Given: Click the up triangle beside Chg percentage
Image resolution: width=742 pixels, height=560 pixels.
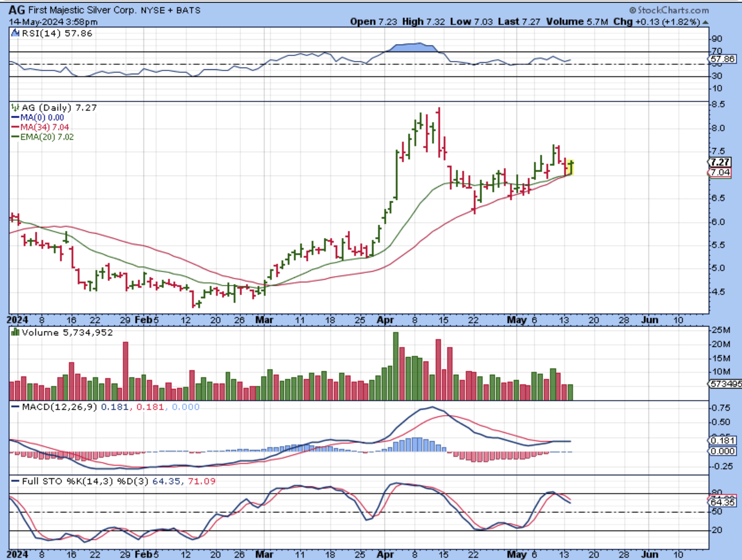Looking at the screenshot, I should tap(705, 22).
